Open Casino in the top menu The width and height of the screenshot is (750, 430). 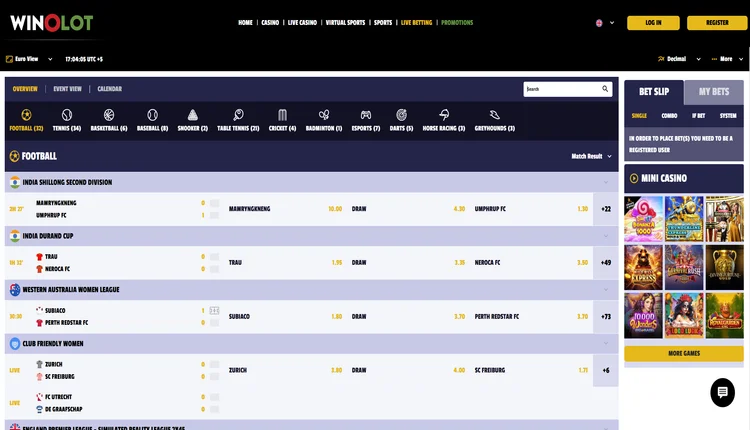[270, 22]
